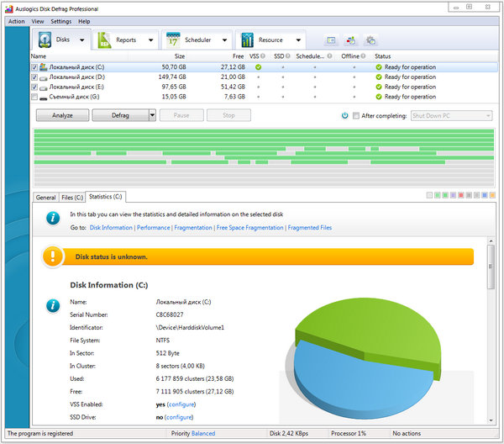Viewport: 504px width, 444px height.
Task: Expand the Disks dropdown arrow
Action: [81, 40]
